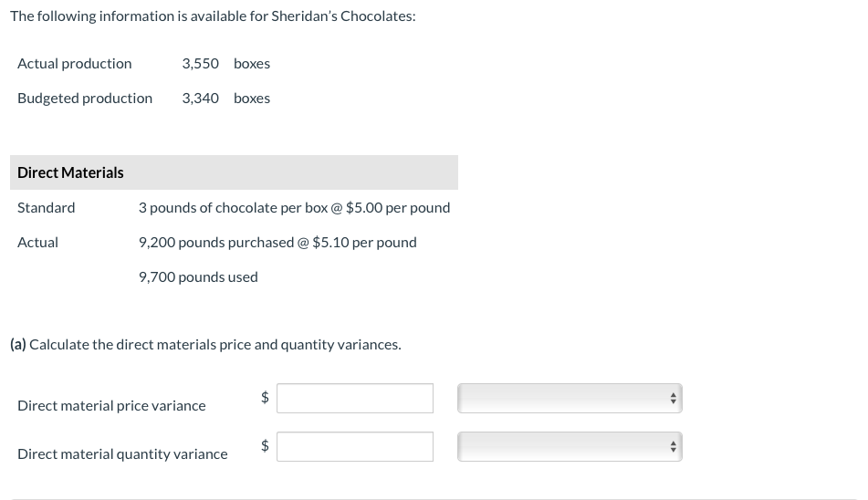Click the Budgeted production label
The image size is (868, 500).
click(x=85, y=99)
